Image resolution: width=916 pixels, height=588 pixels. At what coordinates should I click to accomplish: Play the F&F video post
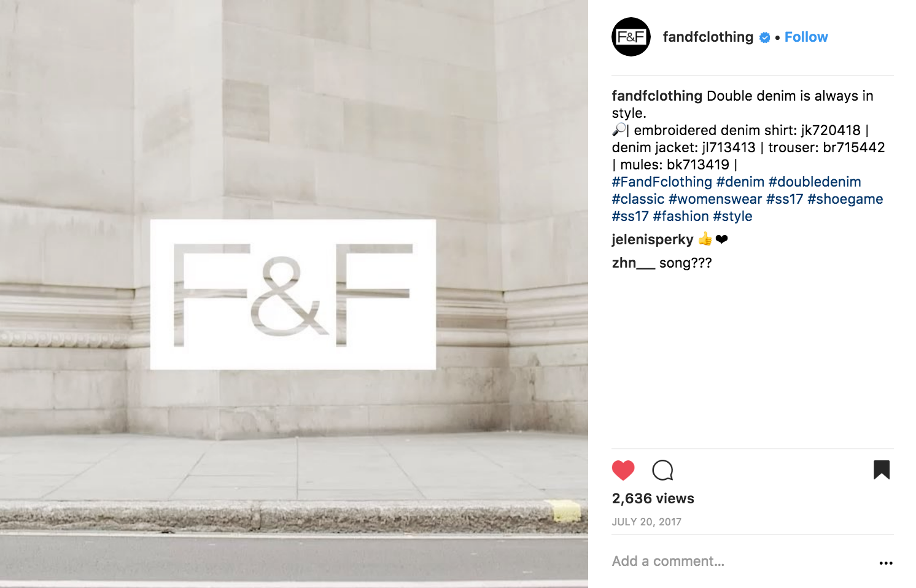(x=293, y=294)
